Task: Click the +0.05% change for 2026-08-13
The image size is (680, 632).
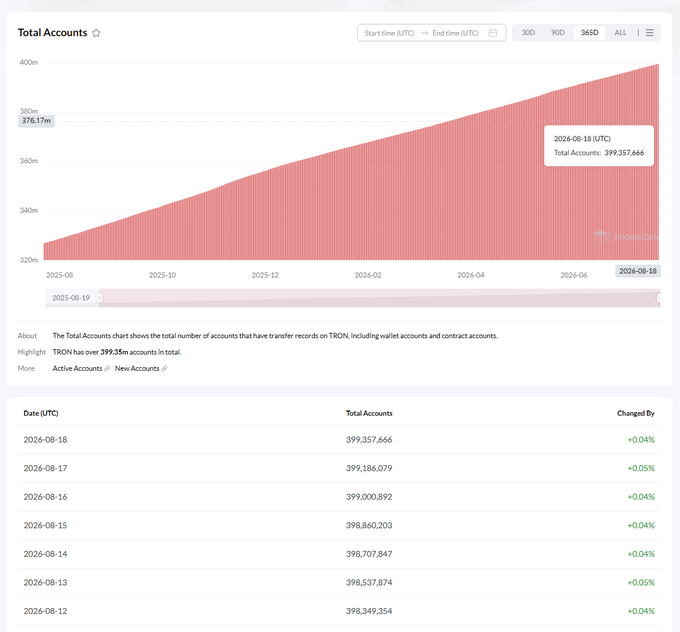Action: 641,582
